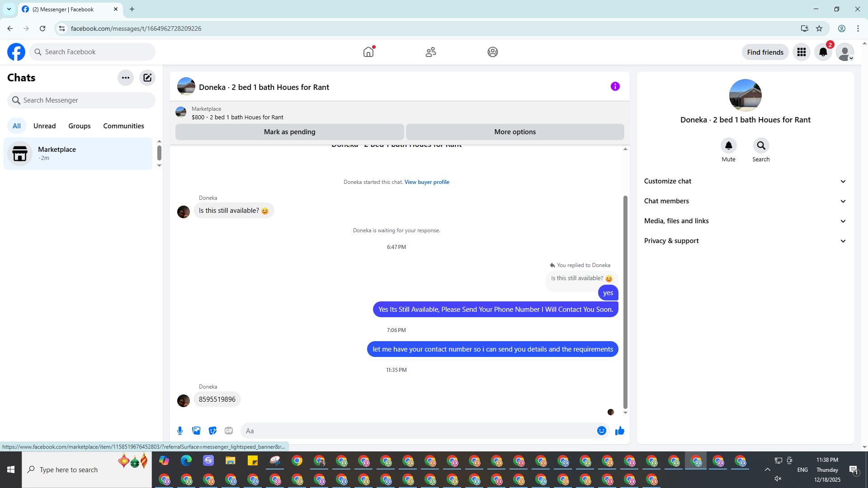Screen dimensions: 868x488
Task: Switch to Unread chats tab
Action: pyautogui.click(x=44, y=126)
